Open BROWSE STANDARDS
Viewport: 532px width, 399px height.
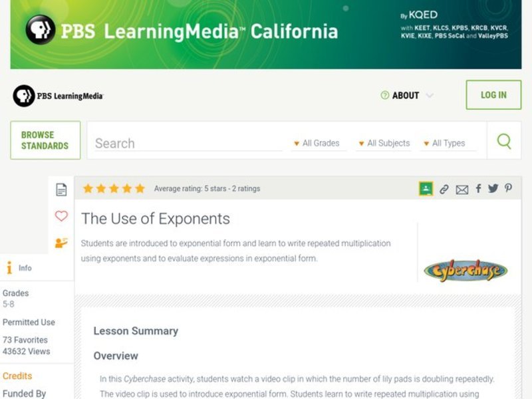(x=45, y=140)
